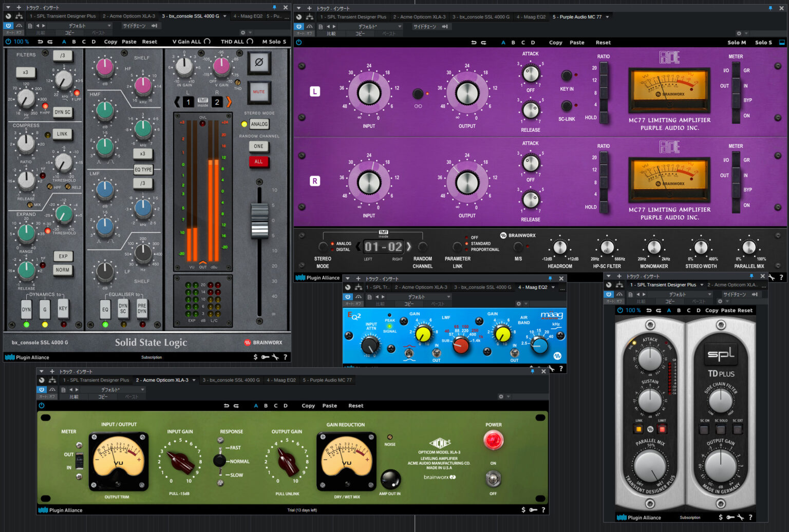Image resolution: width=789 pixels, height=532 pixels.
Task: Click the Reset button in the Opticom toolbar
Action: [x=355, y=406]
